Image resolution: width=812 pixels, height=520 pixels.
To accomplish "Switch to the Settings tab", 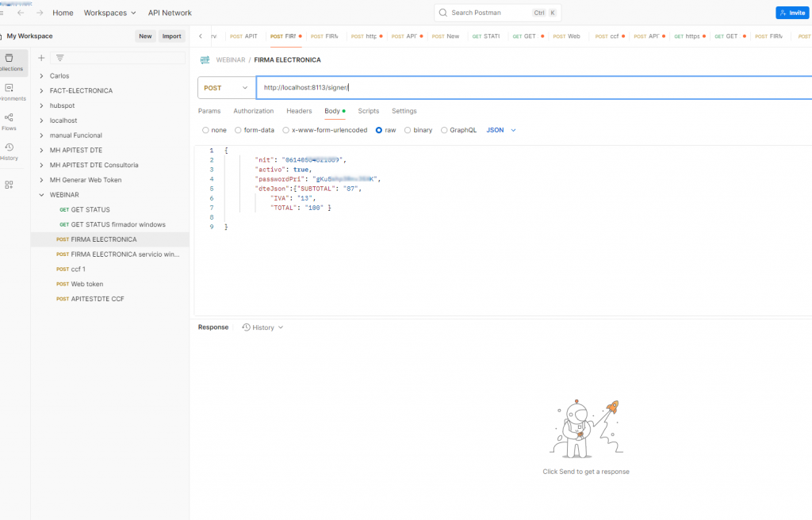I will [404, 111].
